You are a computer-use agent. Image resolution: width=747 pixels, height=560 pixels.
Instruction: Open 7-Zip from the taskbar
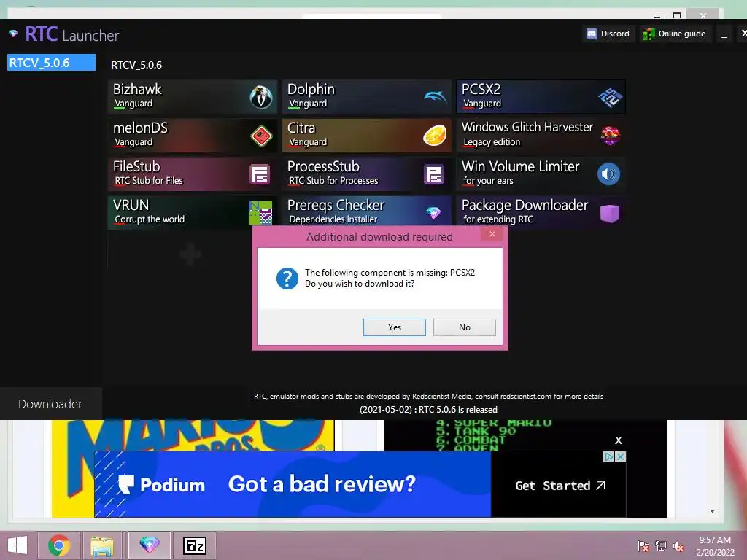point(194,545)
